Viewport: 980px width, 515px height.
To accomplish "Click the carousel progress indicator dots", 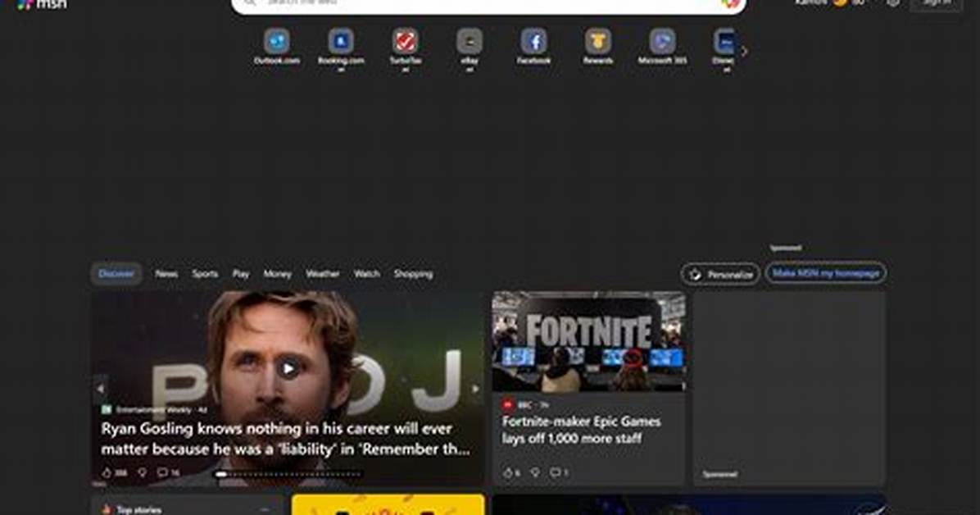I will click(288, 474).
